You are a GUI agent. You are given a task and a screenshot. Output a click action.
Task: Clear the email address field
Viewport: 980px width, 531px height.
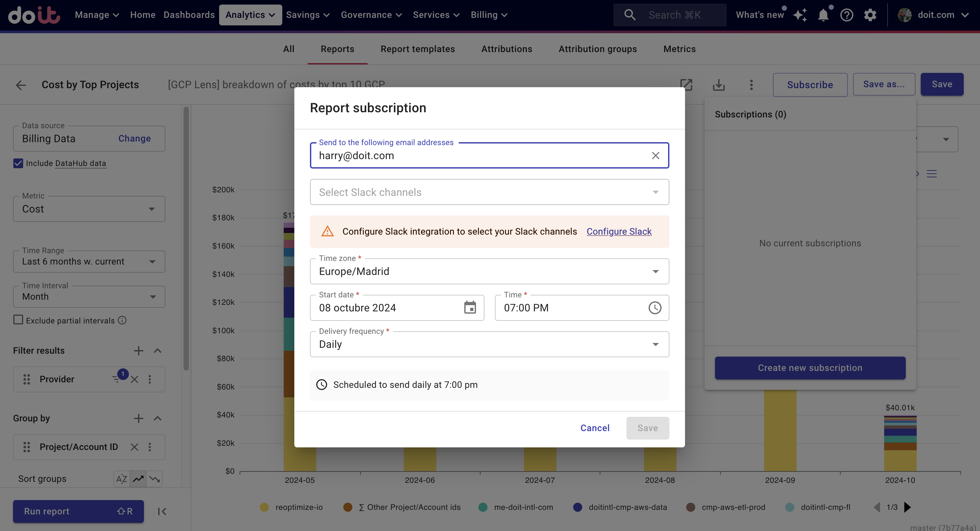655,156
